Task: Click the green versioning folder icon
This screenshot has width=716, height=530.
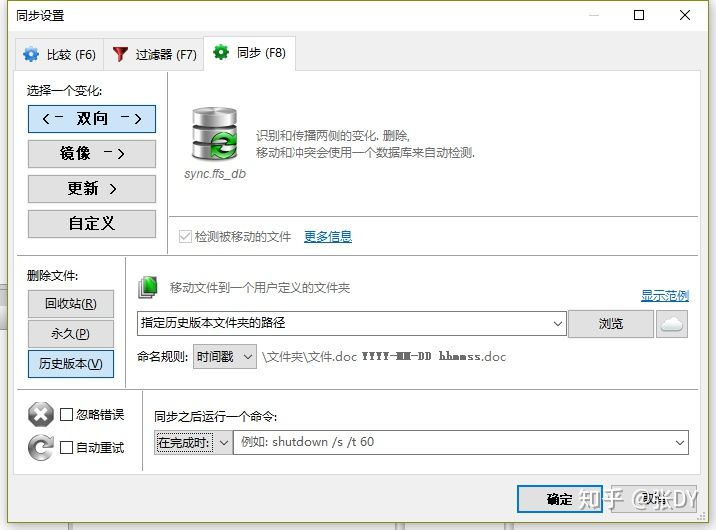Action: click(148, 288)
